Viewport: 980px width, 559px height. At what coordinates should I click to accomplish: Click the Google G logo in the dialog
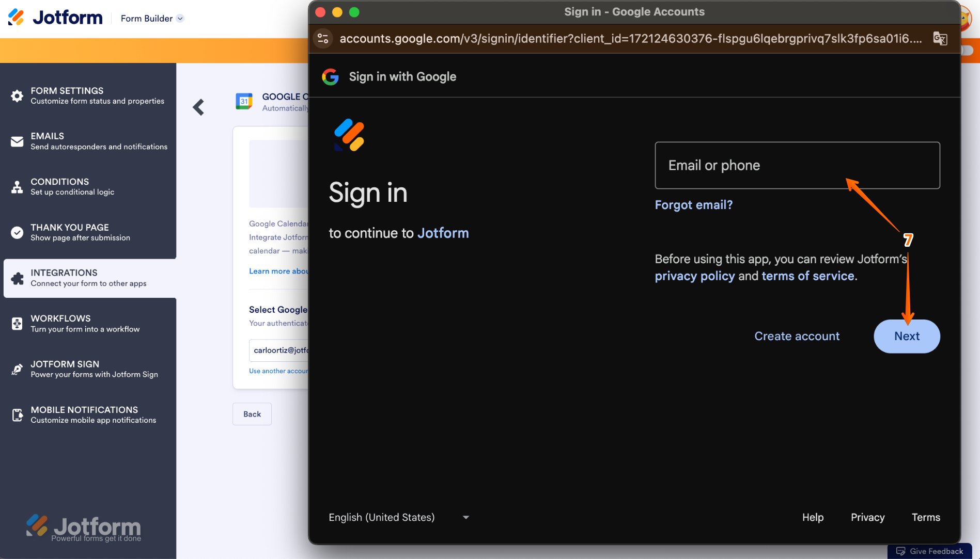330,76
